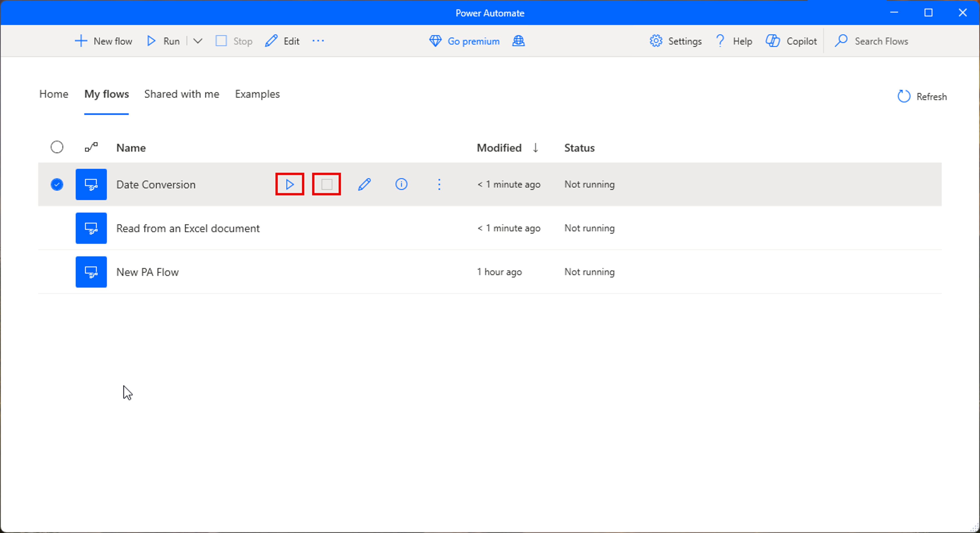Select the New PA Flow row
Screen dimensions: 980x533
[x=148, y=272]
